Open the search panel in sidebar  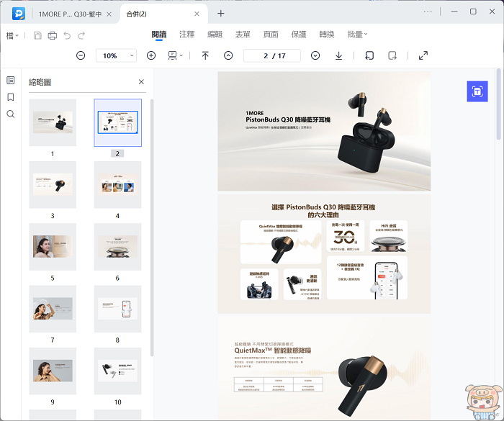pyautogui.click(x=11, y=114)
